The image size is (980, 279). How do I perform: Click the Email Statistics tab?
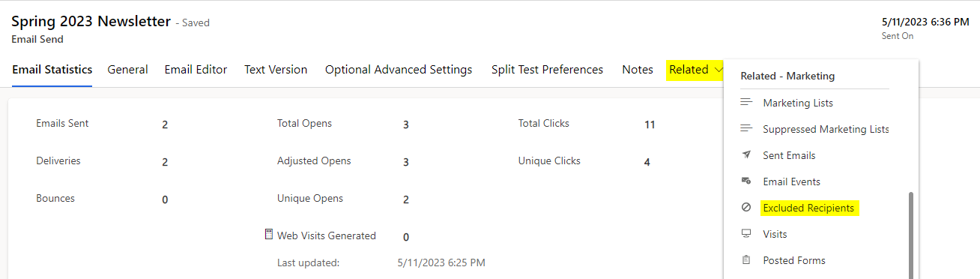coord(52,70)
